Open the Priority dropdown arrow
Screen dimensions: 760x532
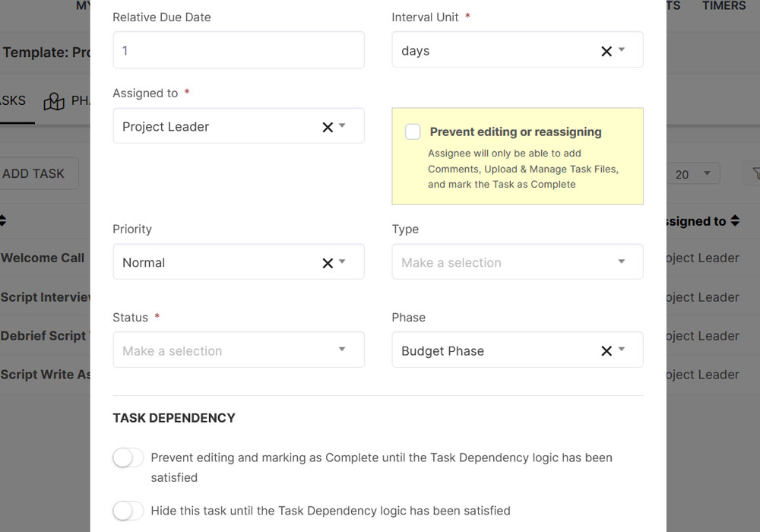(x=343, y=262)
